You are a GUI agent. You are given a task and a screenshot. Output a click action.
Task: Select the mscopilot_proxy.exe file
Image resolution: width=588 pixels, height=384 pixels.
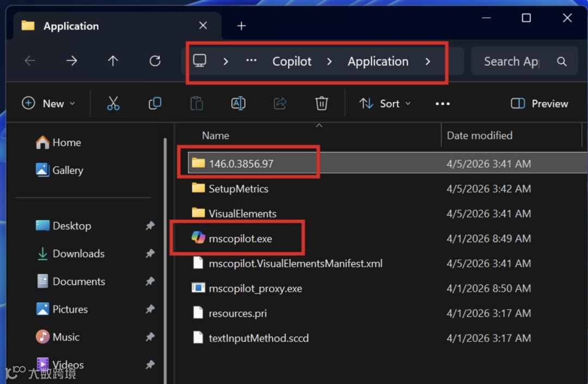coord(255,288)
